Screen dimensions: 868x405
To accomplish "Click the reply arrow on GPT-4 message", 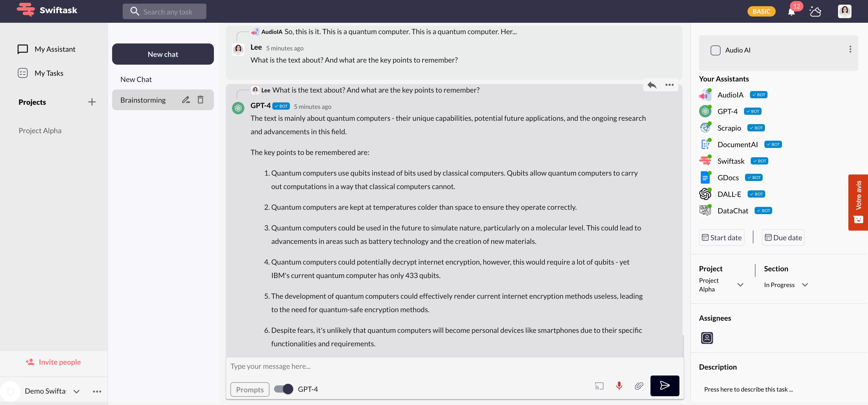I will pyautogui.click(x=652, y=85).
